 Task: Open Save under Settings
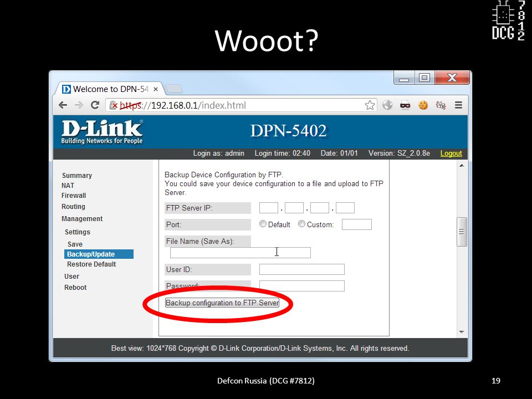[x=75, y=244]
